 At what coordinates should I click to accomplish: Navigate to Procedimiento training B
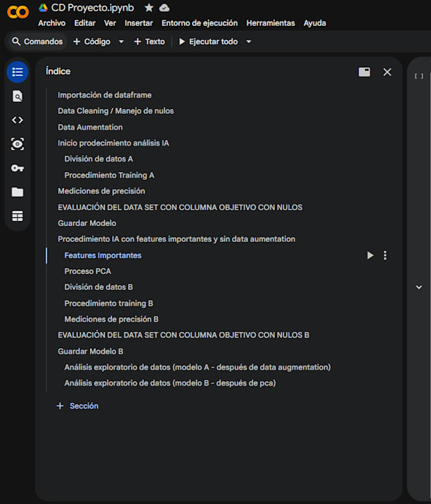(109, 303)
